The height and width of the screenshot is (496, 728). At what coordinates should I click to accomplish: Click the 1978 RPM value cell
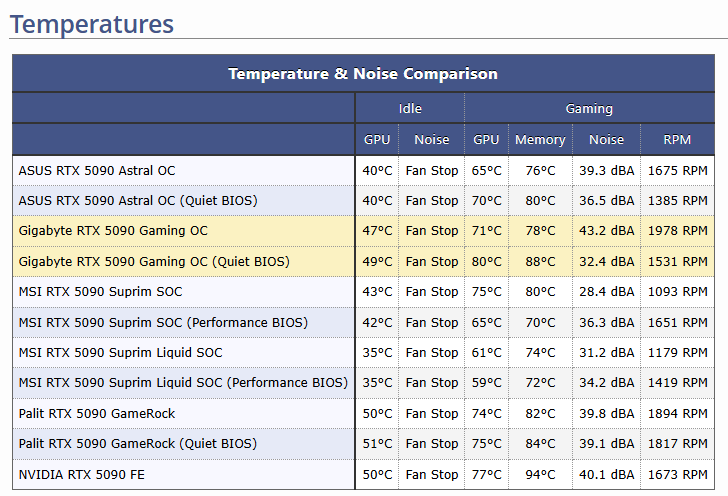[677, 231]
